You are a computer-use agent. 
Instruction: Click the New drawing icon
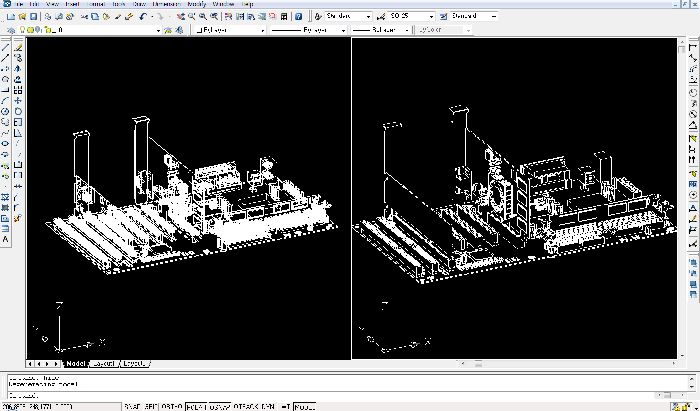tap(11, 17)
